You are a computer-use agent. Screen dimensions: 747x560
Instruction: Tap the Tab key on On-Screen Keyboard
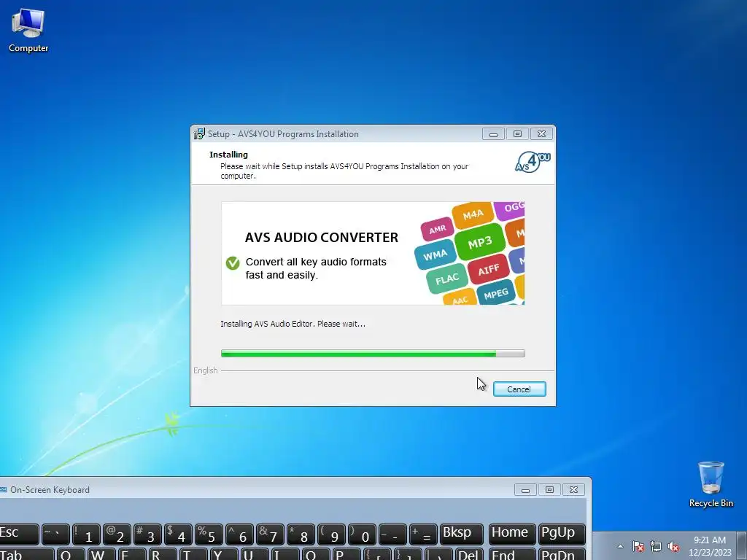click(x=26, y=554)
